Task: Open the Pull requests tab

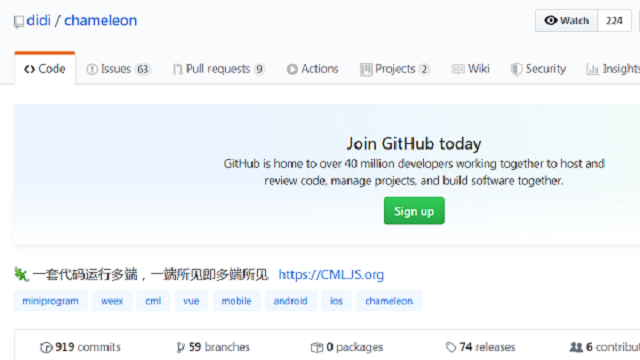Action: (218, 69)
